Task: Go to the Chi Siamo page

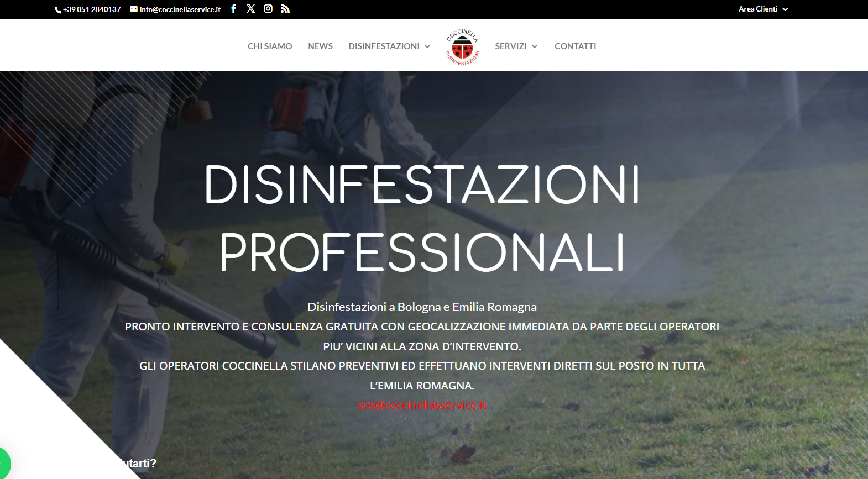Action: coord(270,46)
